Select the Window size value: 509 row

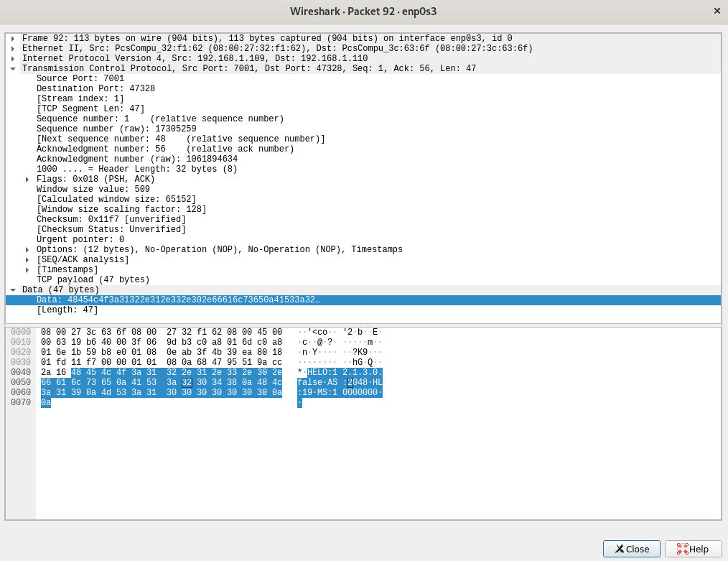pos(363,189)
